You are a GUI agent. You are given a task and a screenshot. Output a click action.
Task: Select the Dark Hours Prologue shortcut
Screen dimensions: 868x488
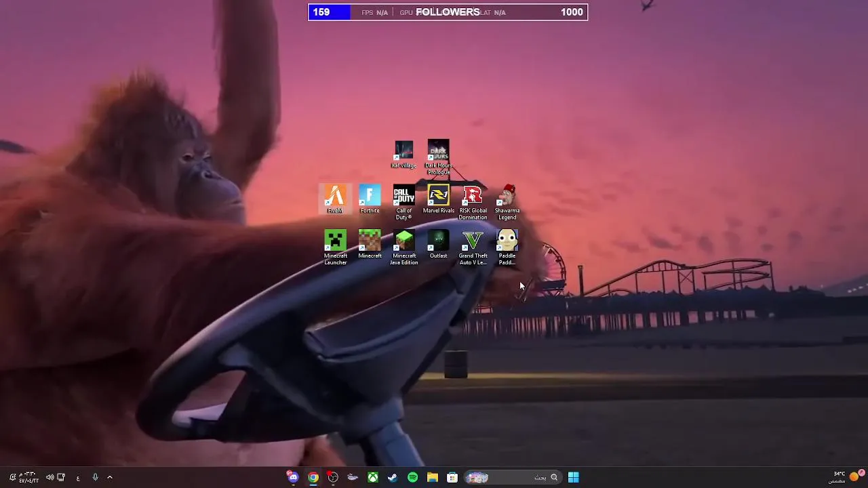tap(438, 158)
